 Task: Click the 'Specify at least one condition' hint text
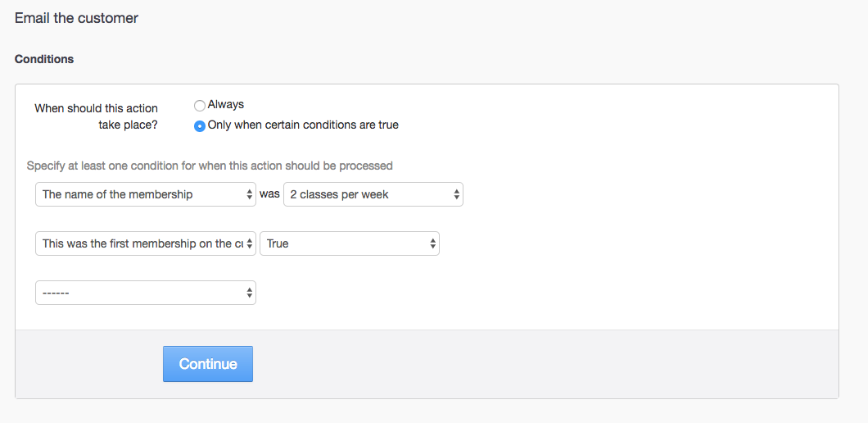coord(210,166)
